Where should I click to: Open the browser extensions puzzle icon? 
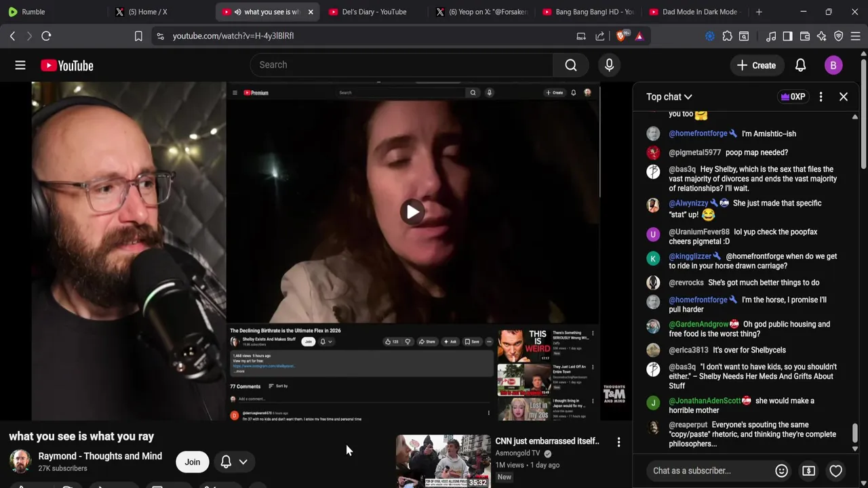[727, 36]
